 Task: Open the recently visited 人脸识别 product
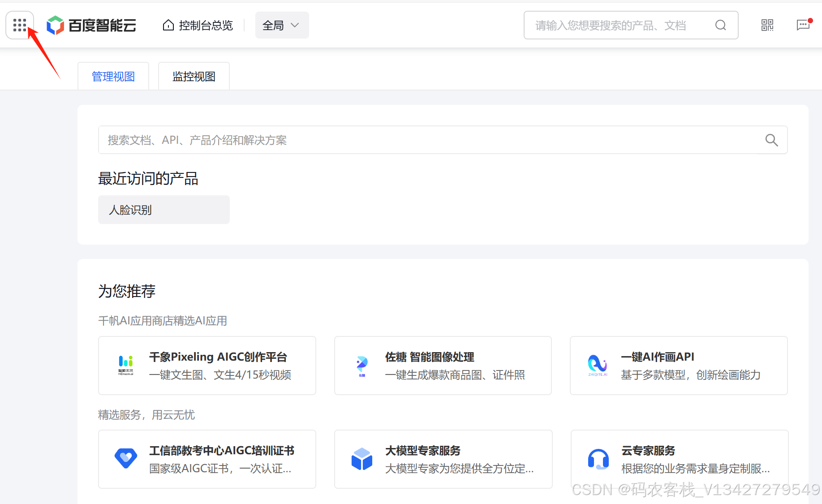pyautogui.click(x=164, y=210)
